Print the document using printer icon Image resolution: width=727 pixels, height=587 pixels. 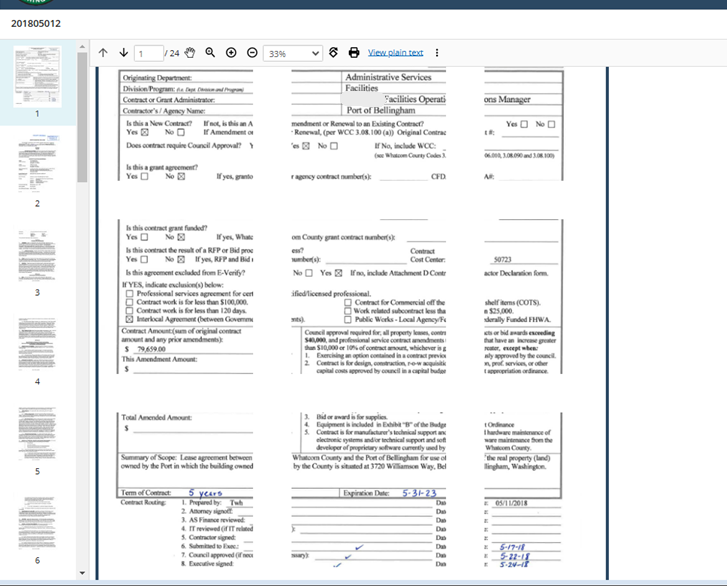(354, 52)
